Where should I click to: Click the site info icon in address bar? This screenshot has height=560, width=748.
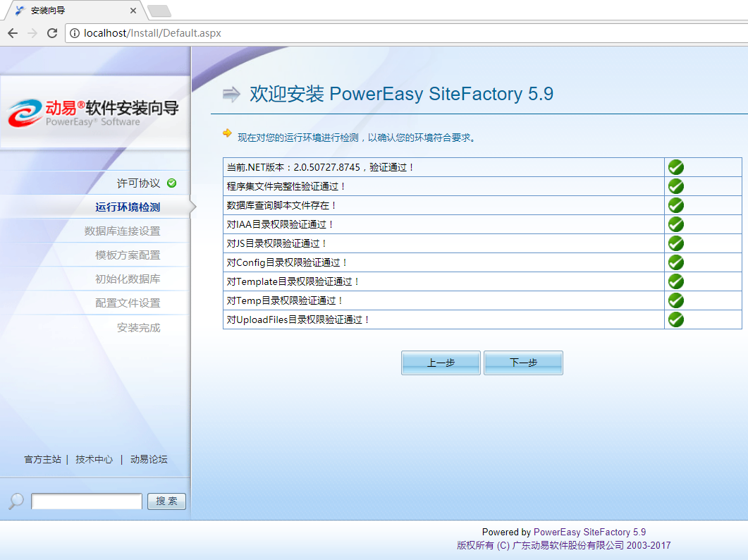coord(75,33)
